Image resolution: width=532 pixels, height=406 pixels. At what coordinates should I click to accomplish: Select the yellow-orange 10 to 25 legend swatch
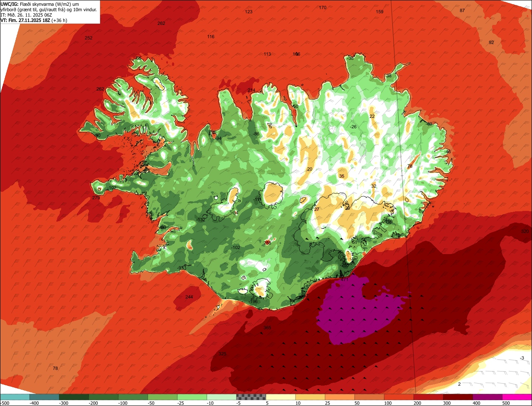tap(310, 397)
